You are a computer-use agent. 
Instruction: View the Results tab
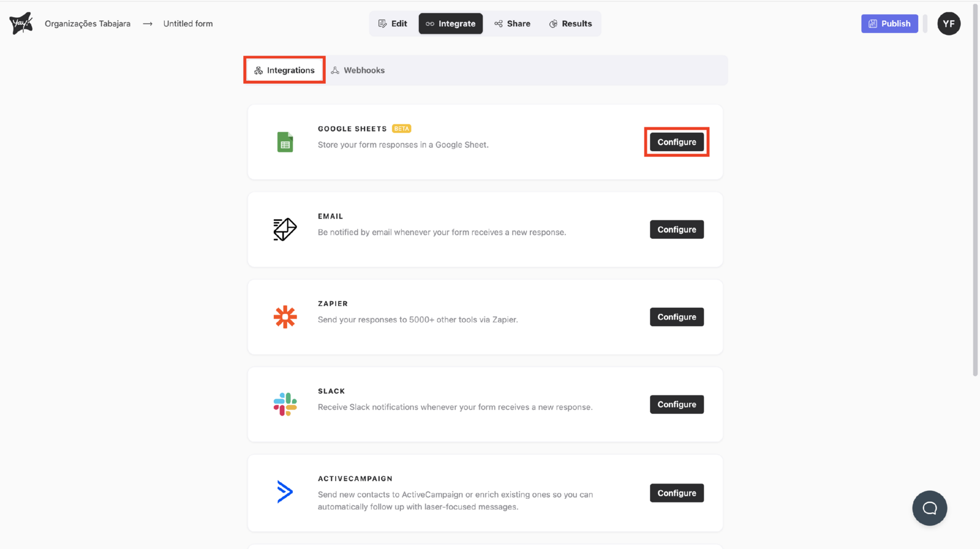tap(570, 24)
